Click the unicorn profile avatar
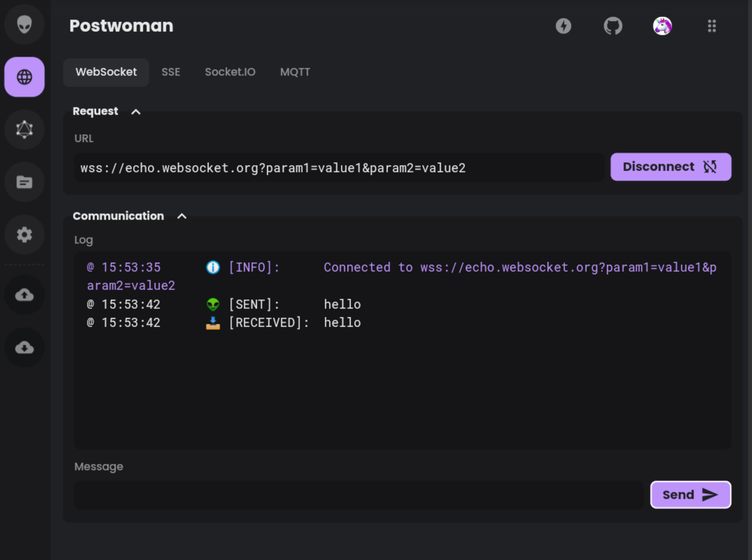The height and width of the screenshot is (560, 752). pos(662,26)
